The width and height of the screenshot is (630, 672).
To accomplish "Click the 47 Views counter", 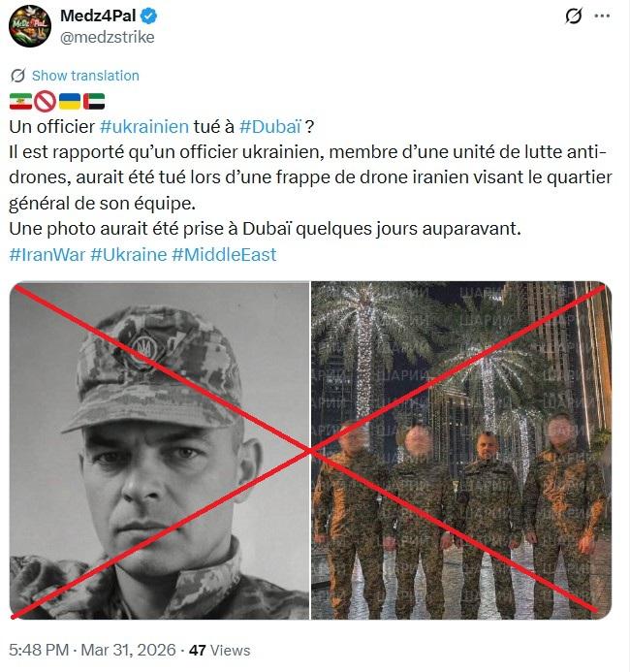I will point(219,650).
